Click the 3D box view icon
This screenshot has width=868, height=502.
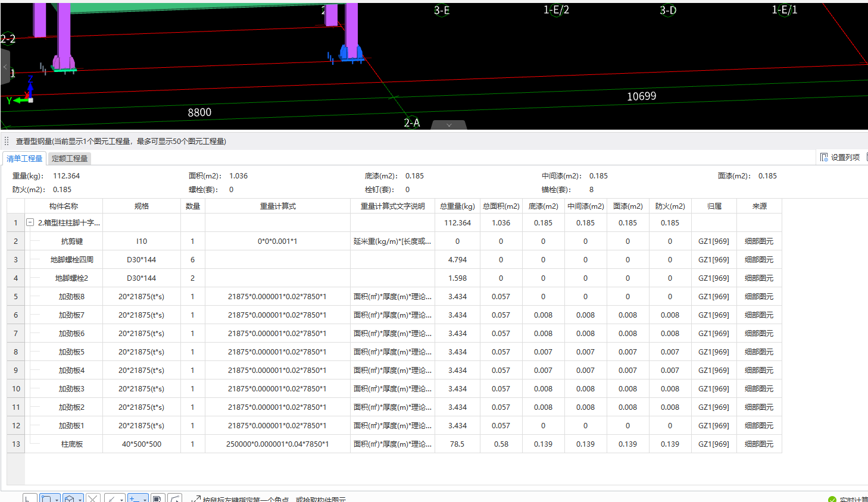70,498
